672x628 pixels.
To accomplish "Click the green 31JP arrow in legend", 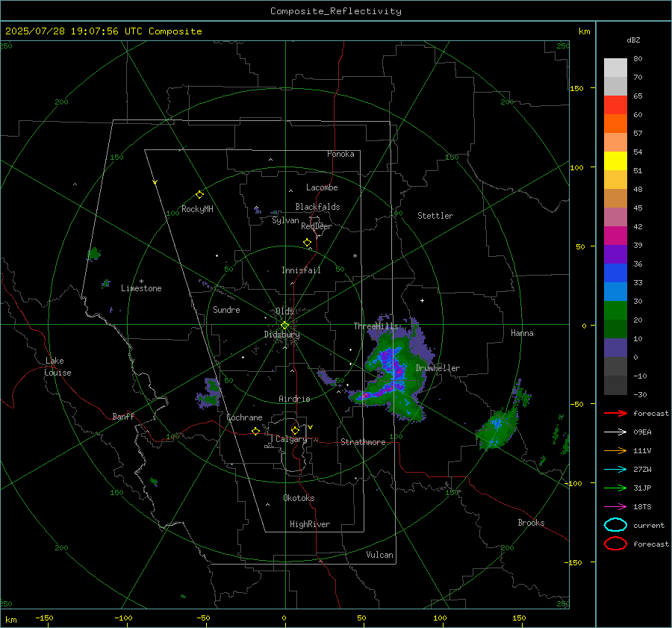I will click(x=615, y=488).
